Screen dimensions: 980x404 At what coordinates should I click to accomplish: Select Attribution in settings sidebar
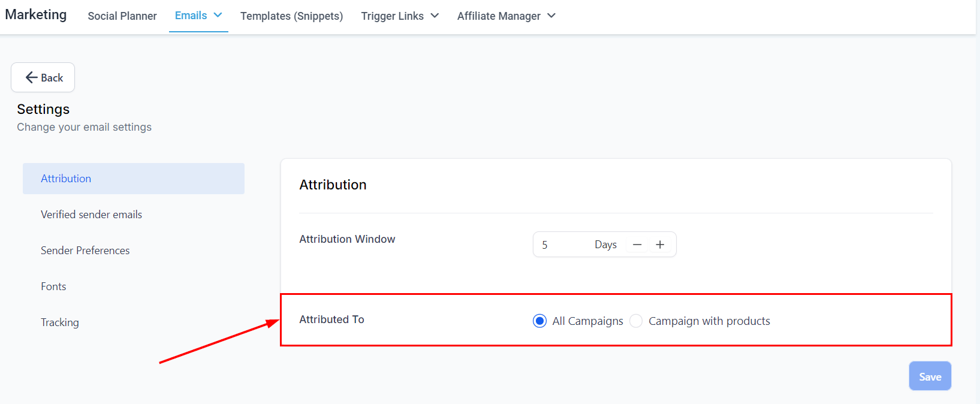point(66,179)
